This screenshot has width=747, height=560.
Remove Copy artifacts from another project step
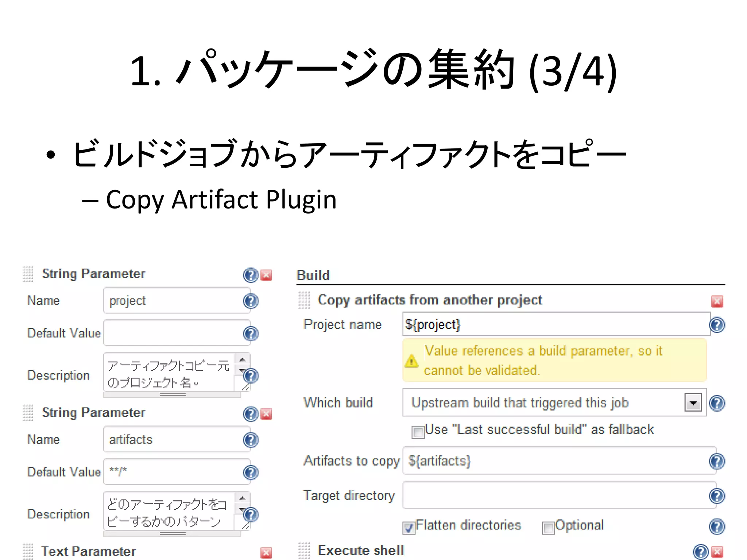(717, 301)
